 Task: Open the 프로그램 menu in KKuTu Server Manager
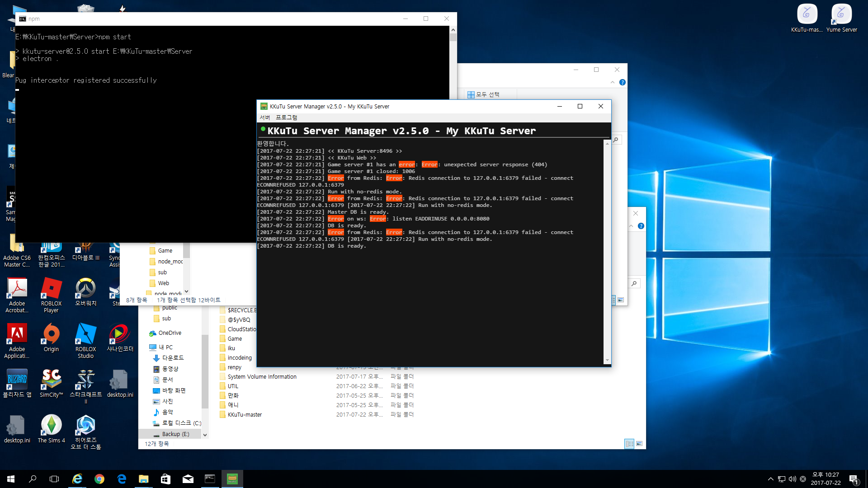(286, 117)
